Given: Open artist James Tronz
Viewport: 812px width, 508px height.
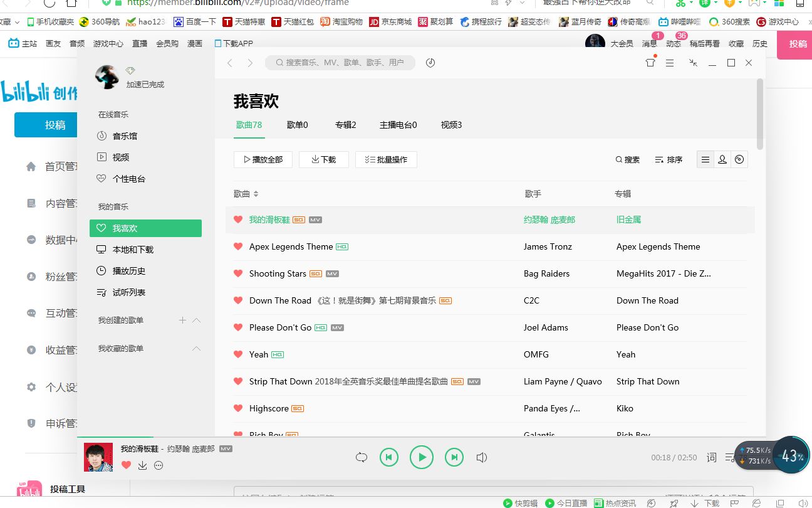Looking at the screenshot, I should point(548,246).
